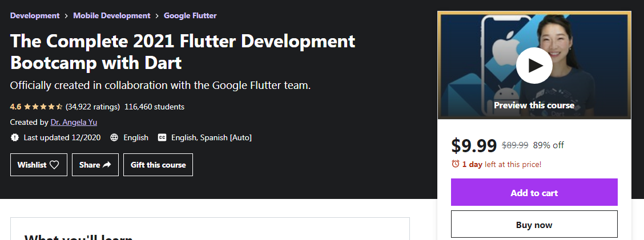Click the Share button
Image resolution: width=644 pixels, height=240 pixels.
95,165
